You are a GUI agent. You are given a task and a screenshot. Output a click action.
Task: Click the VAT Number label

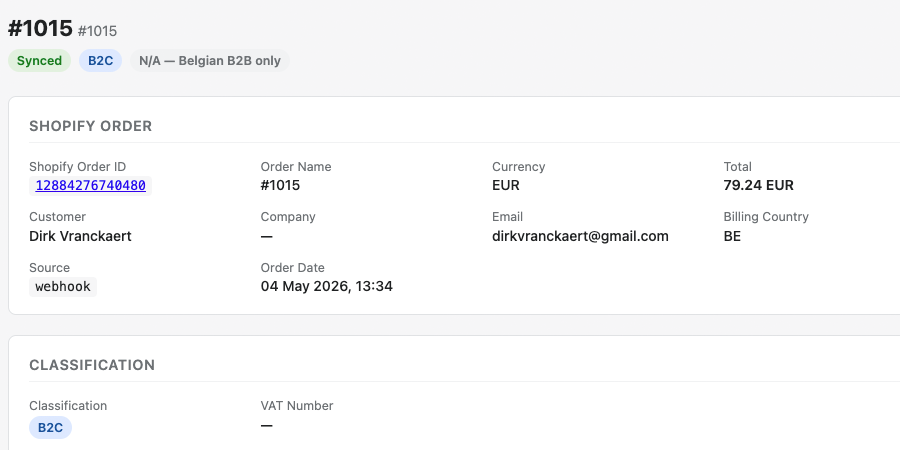pos(297,405)
